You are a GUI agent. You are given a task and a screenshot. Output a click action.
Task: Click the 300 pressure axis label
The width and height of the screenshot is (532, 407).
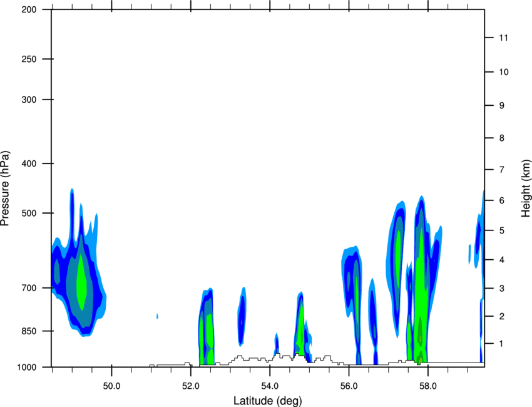pyautogui.click(x=29, y=100)
